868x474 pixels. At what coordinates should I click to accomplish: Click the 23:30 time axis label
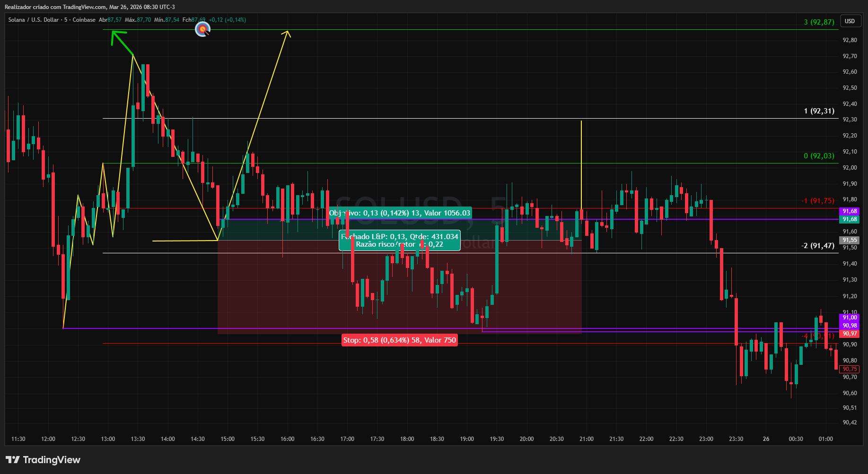pos(736,439)
